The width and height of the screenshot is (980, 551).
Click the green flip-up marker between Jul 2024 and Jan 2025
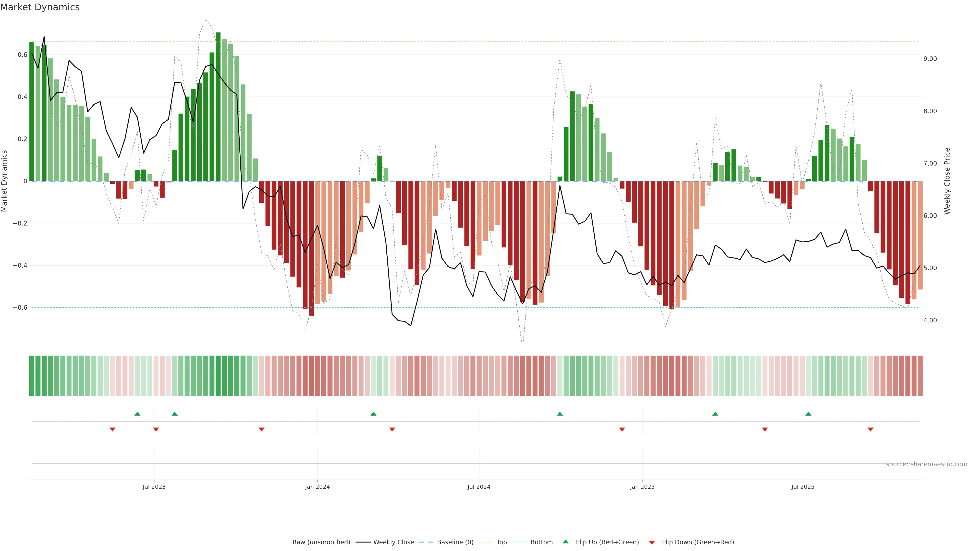tap(560, 414)
